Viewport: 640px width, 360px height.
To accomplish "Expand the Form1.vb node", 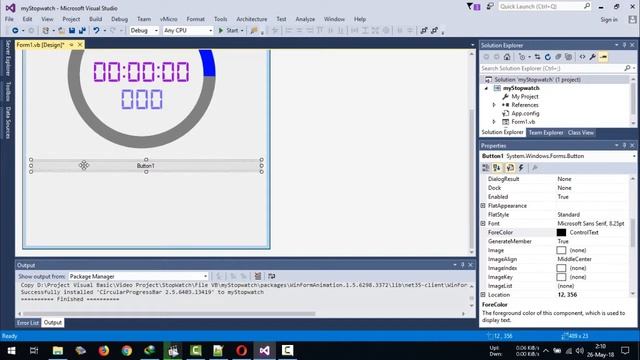I will (494, 122).
